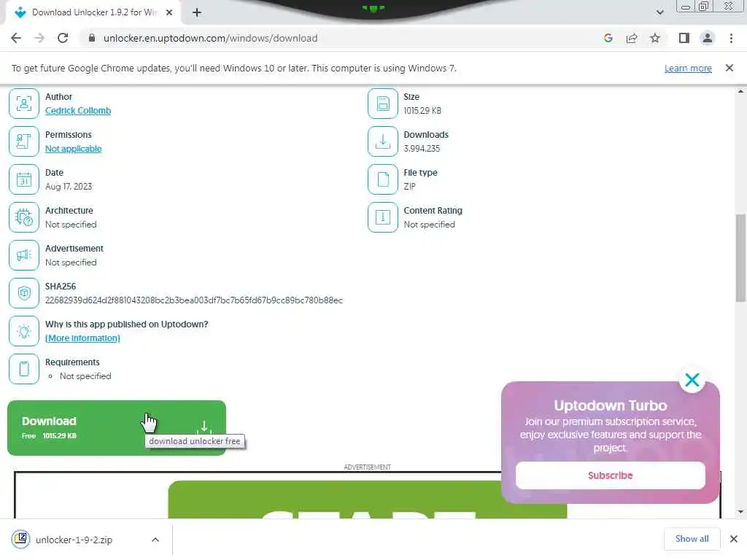
Task: Select the Download Unlocker 1.9.2 tab
Action: point(93,12)
